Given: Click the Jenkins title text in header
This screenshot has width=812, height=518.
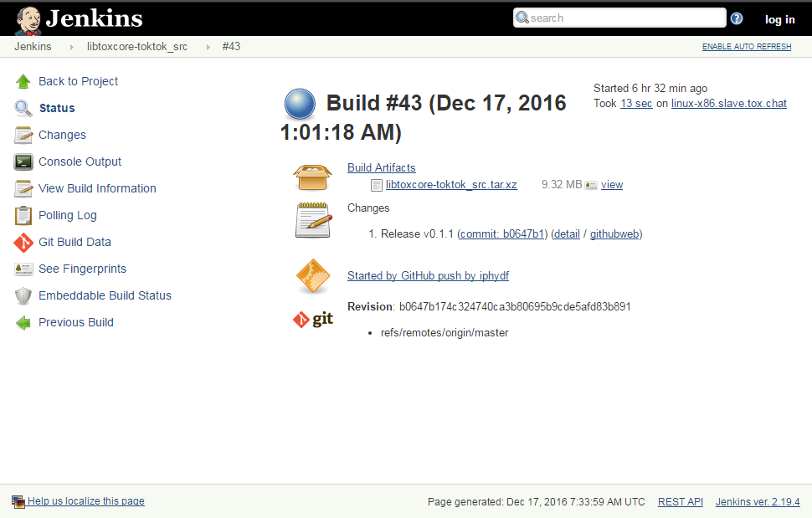Looking at the screenshot, I should [x=94, y=19].
